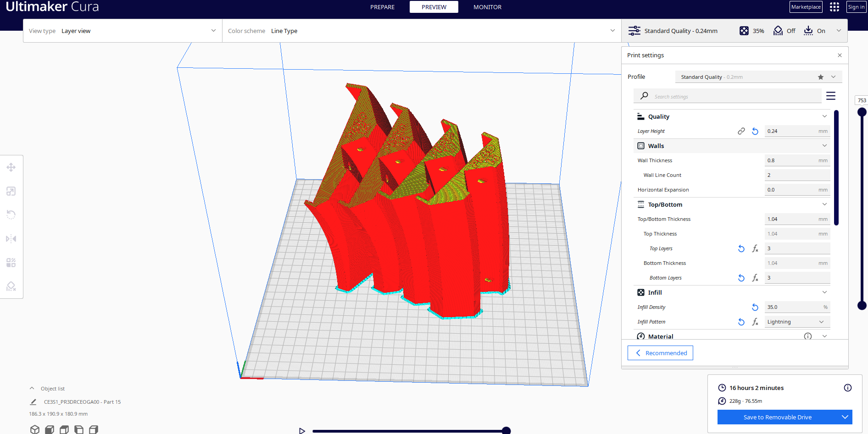Open the save destination dropdown arrow
Image resolution: width=868 pixels, height=434 pixels.
[x=845, y=417]
